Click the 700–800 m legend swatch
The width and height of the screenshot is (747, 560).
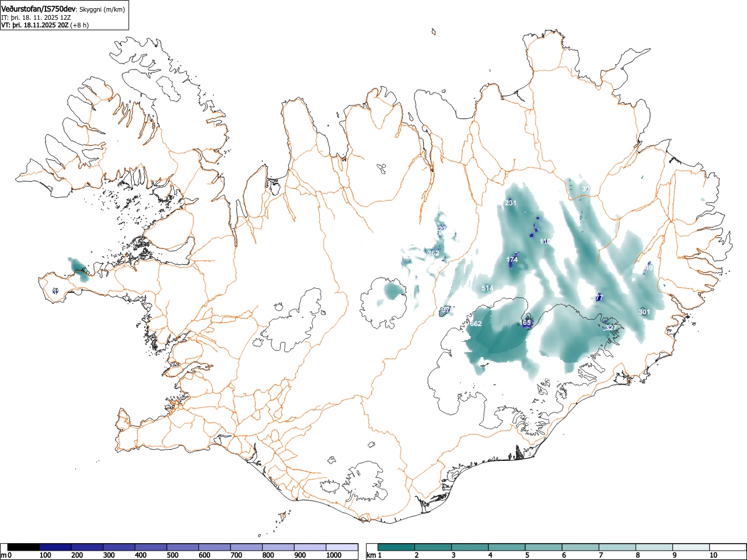coord(246,547)
